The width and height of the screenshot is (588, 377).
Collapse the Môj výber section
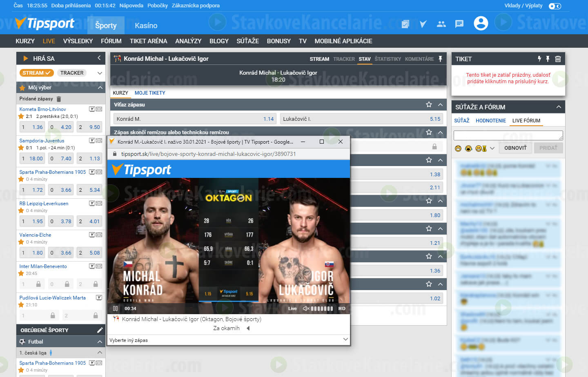[100, 87]
